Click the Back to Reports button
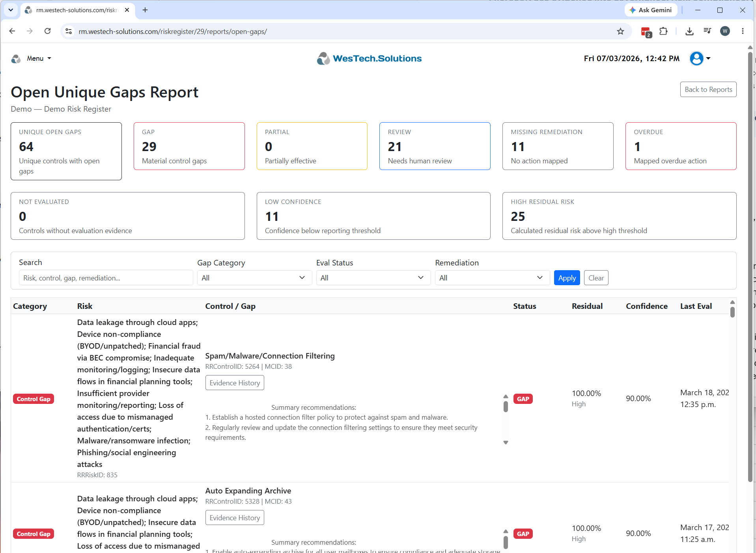The width and height of the screenshot is (756, 553). 708,90
